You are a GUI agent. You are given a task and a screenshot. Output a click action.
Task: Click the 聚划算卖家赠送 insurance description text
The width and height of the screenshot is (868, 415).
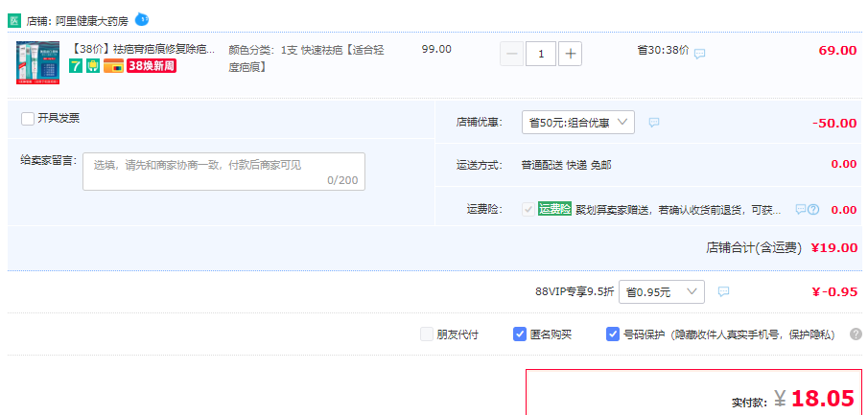pos(679,210)
